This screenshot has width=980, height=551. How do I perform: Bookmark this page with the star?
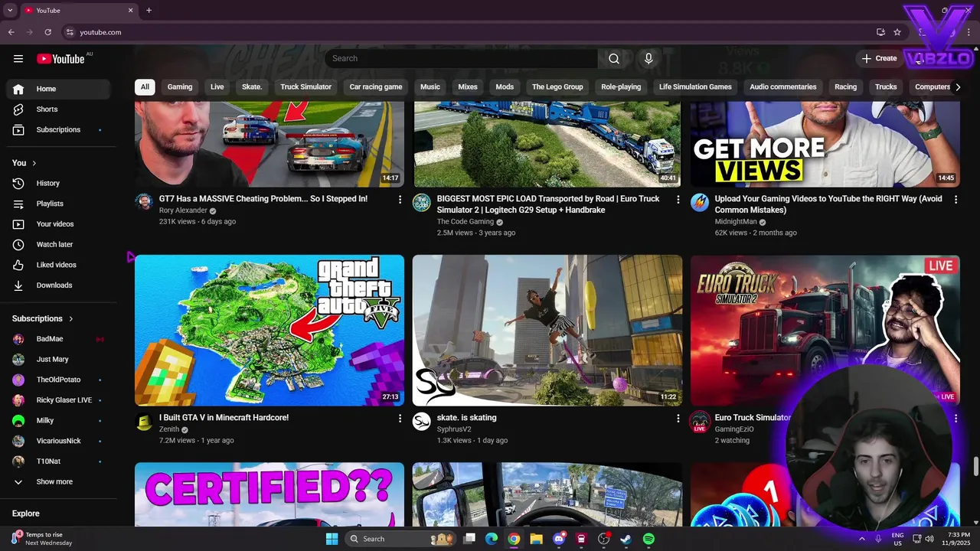[x=897, y=32]
